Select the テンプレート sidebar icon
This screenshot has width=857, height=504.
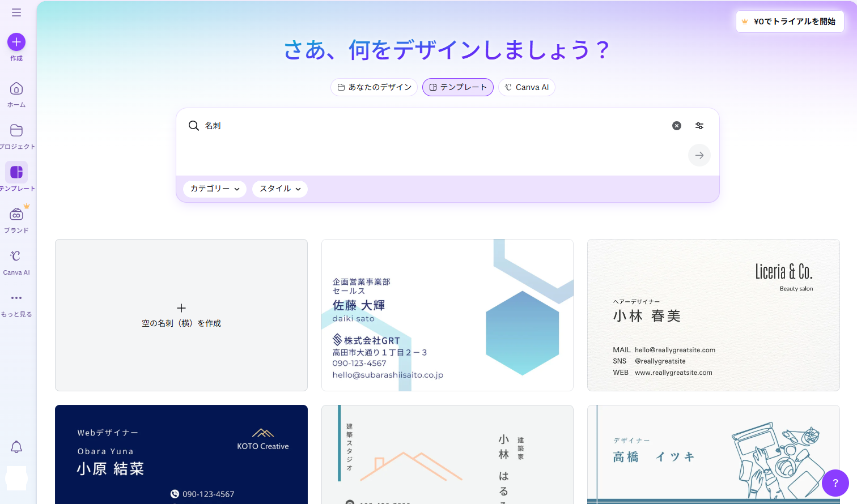(16, 172)
